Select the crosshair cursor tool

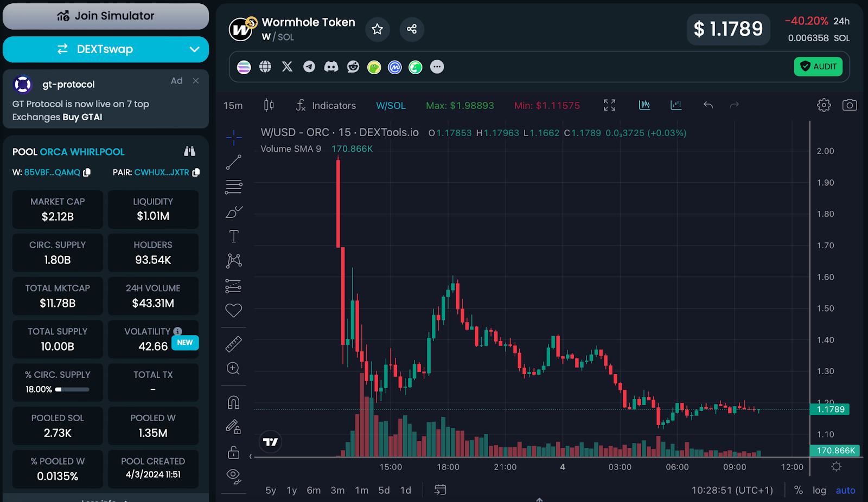[234, 137]
